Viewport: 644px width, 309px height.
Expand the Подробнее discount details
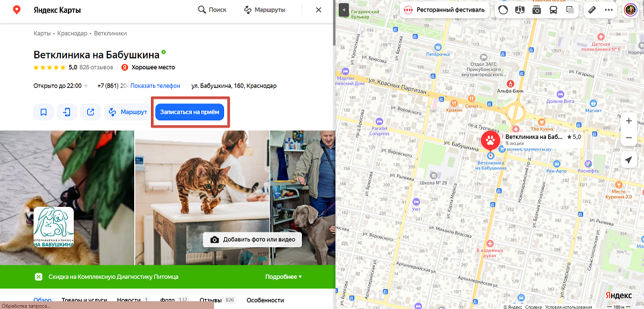(283, 277)
